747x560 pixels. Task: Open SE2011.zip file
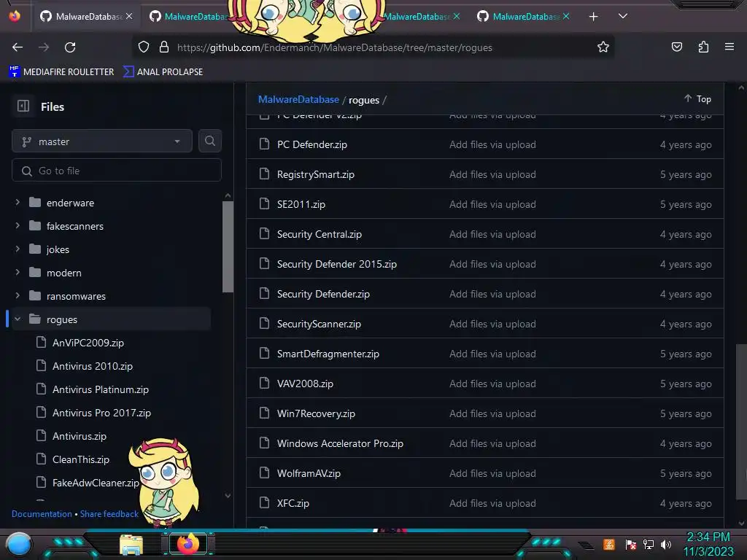point(301,204)
